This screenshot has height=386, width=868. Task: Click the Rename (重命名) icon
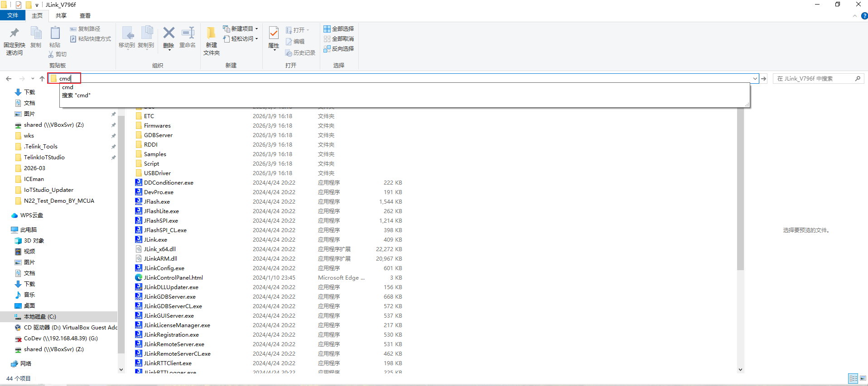coord(188,33)
